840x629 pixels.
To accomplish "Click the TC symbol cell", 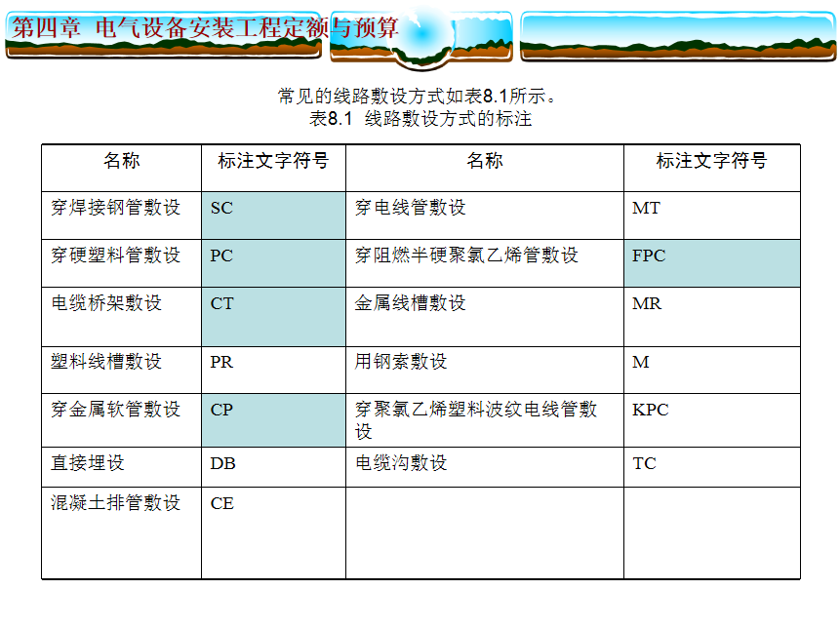I will coord(712,467).
